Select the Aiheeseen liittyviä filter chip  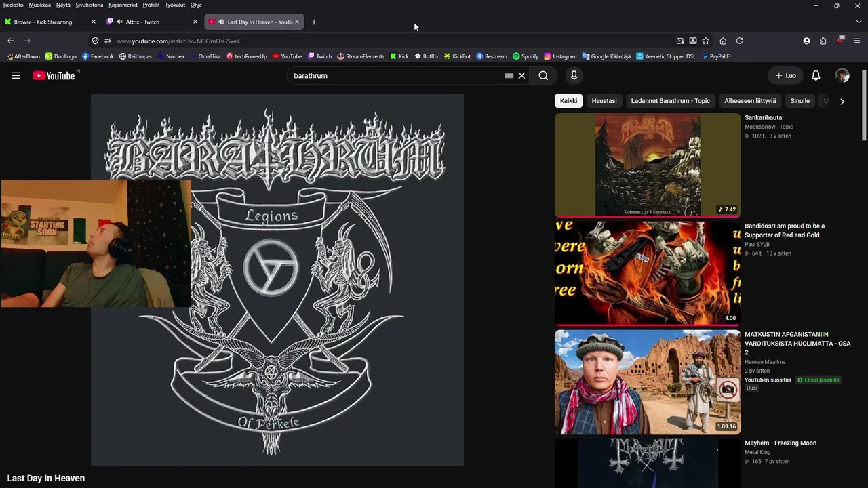(x=750, y=101)
